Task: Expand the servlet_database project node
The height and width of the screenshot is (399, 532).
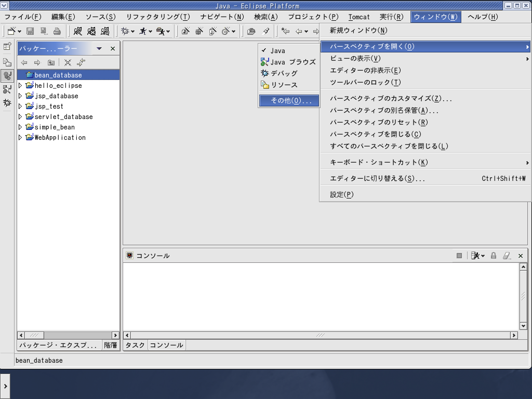Action: point(20,117)
